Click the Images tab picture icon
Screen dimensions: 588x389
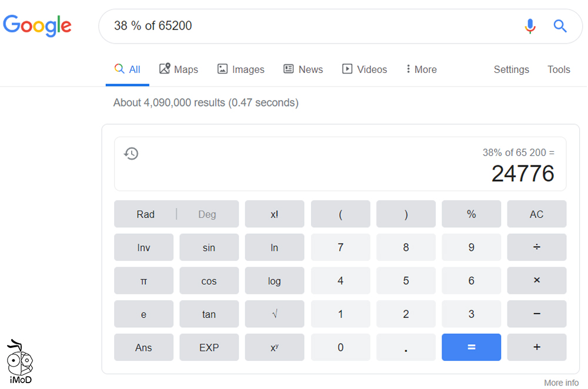(x=222, y=69)
